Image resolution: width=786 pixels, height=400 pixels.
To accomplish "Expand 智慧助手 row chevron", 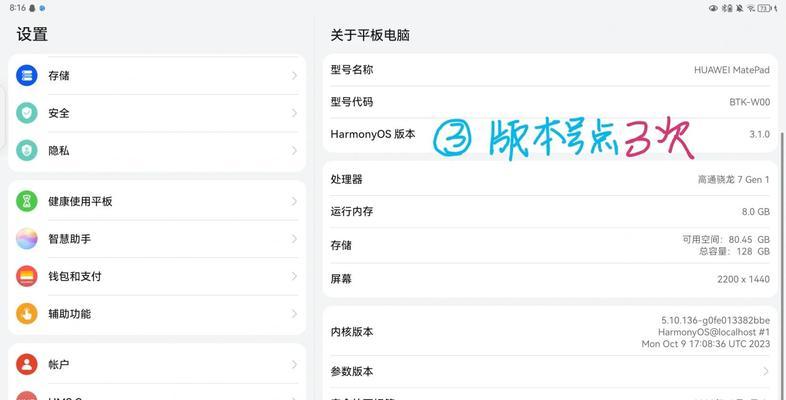I will click(x=294, y=239).
